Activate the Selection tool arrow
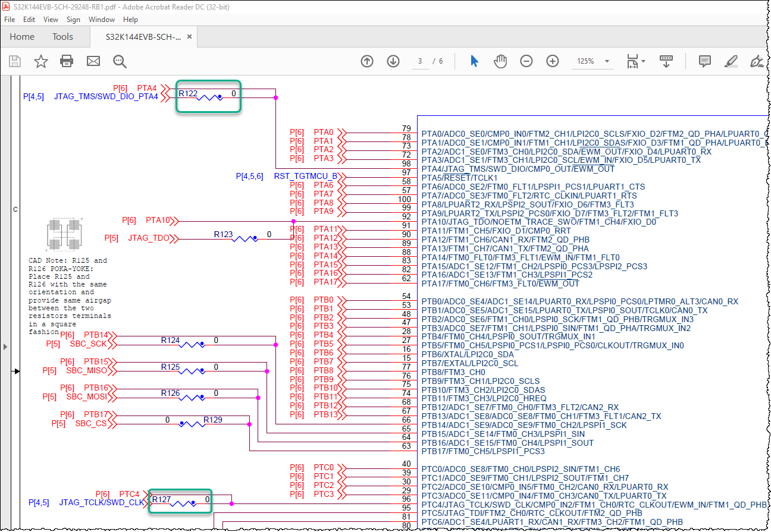Image resolution: width=771 pixels, height=532 pixels. [x=474, y=61]
